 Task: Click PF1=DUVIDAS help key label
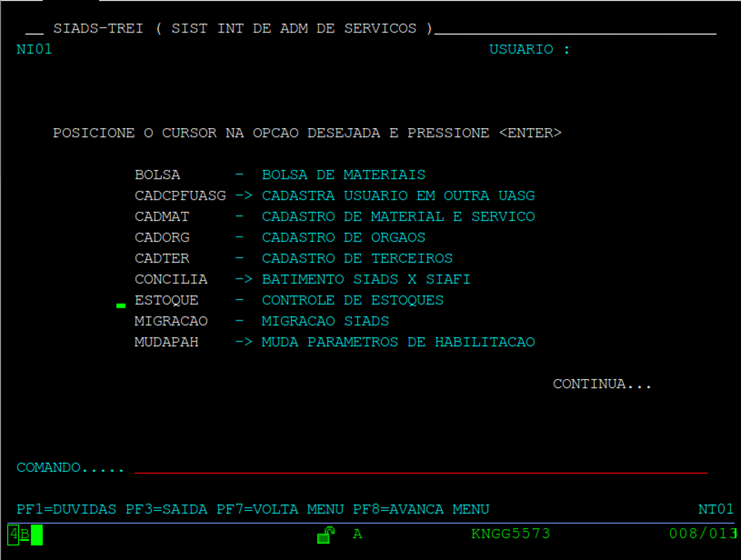tap(66, 509)
